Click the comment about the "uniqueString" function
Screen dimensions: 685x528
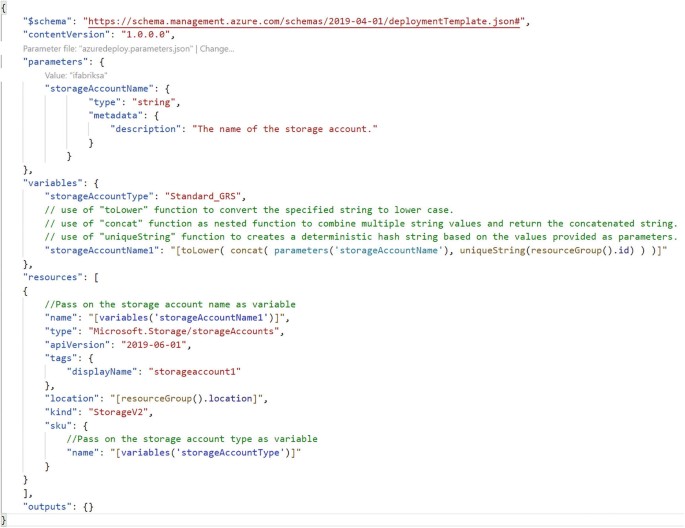(360, 236)
